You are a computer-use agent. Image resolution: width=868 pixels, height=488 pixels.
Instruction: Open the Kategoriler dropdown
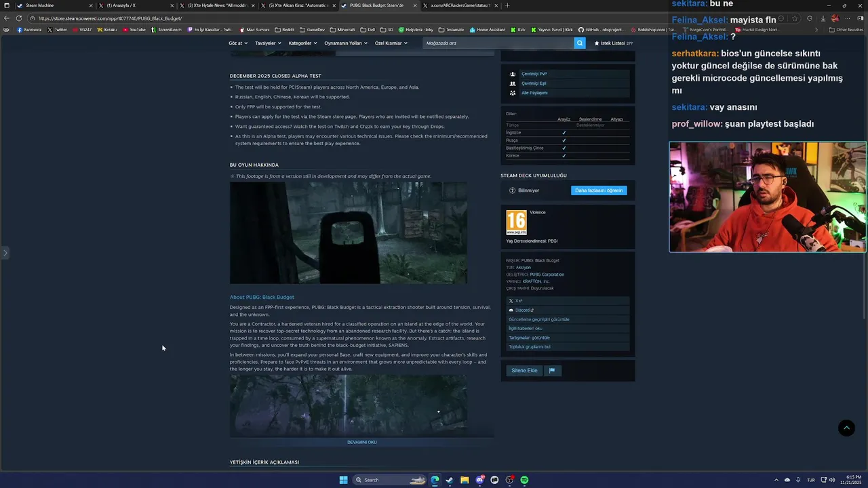point(302,43)
